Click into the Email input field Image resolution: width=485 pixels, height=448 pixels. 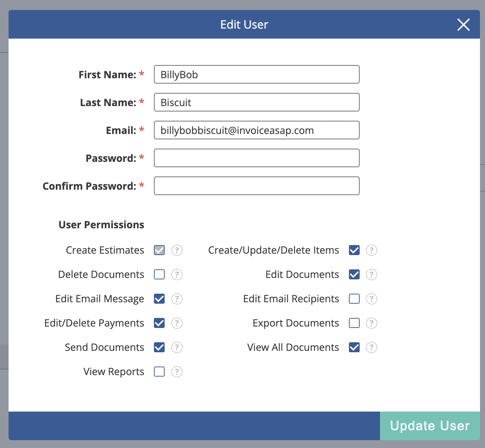click(x=257, y=130)
